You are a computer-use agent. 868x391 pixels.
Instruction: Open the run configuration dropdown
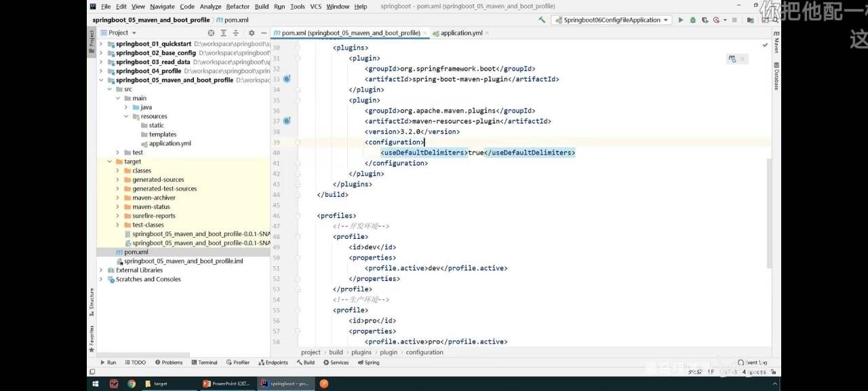pos(612,20)
